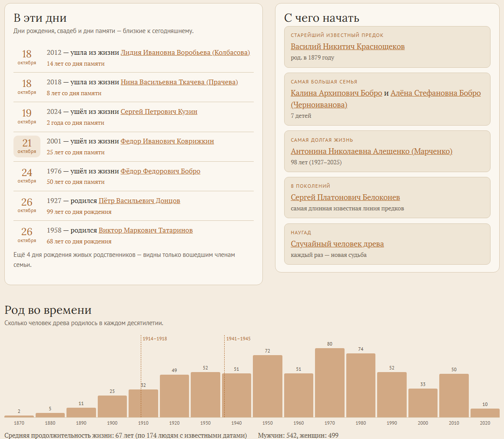Click the tallest bar for 1970
The width and height of the screenshot is (504, 439).
[x=329, y=383]
